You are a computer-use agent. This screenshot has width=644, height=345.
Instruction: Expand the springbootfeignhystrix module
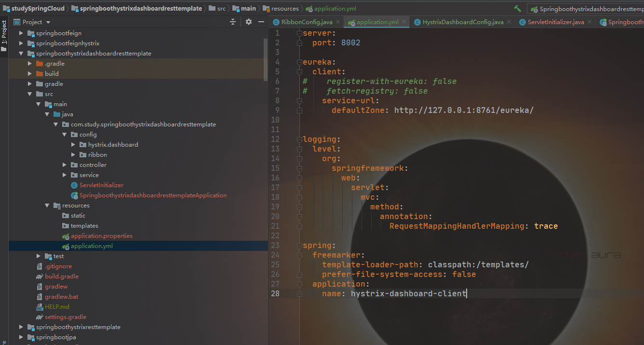point(21,43)
